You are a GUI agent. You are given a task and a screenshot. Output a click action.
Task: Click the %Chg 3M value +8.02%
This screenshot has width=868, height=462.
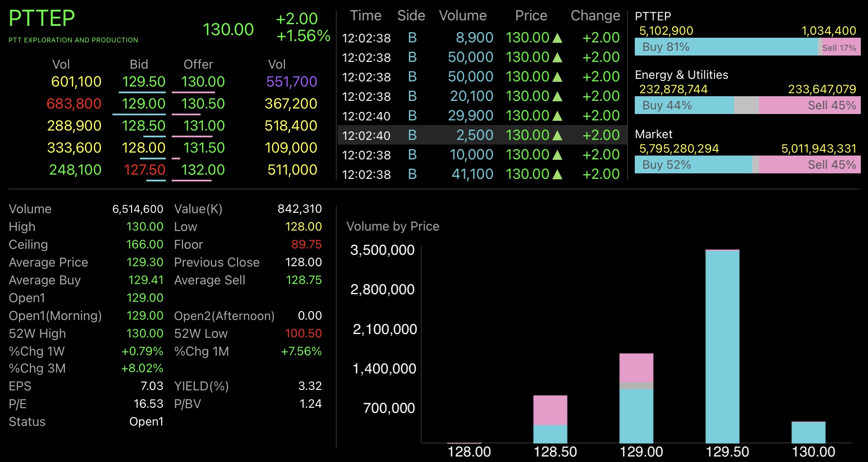tap(142, 368)
